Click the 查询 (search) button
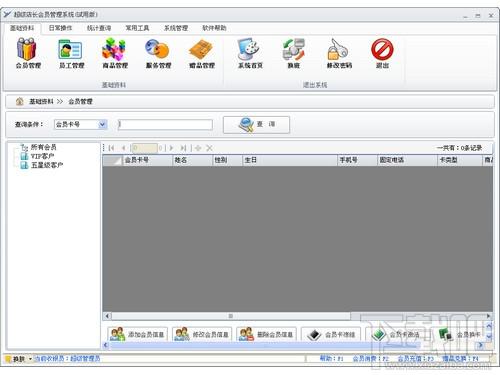The height and width of the screenshot is (375, 500). coord(256,125)
